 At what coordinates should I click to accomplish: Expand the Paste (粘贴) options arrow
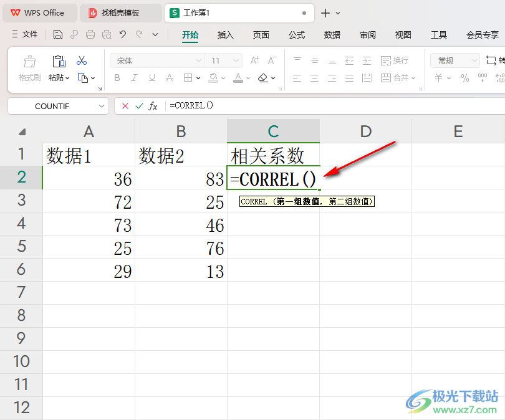click(67, 78)
